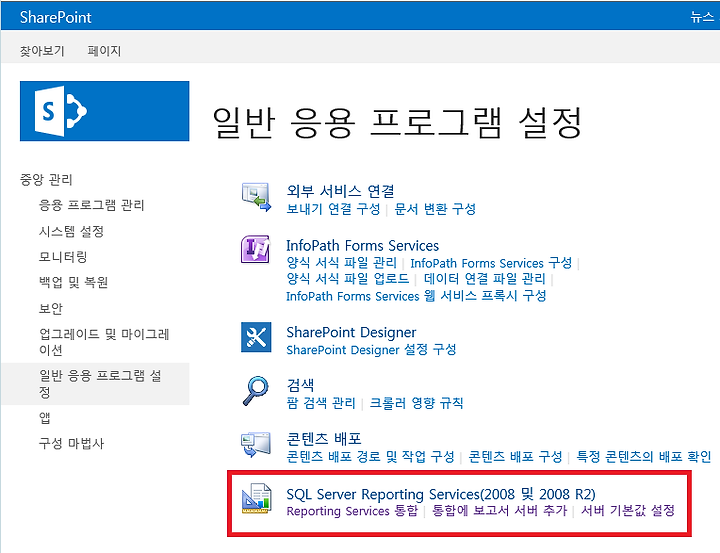Click the SharePoint Designer heading
Image resolution: width=720 pixels, height=553 pixels.
pyautogui.click(x=351, y=332)
